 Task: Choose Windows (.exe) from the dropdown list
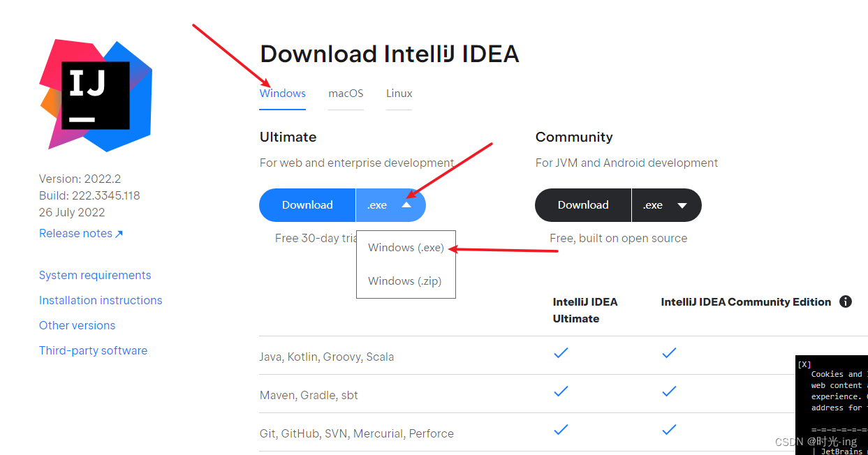tap(406, 248)
